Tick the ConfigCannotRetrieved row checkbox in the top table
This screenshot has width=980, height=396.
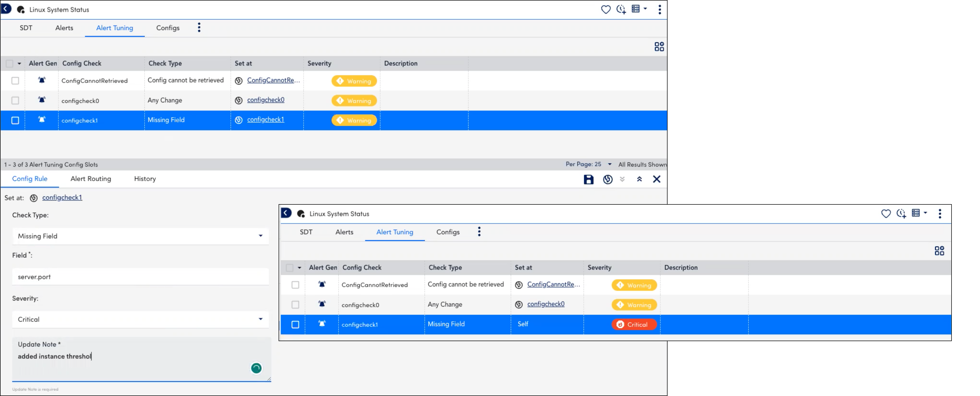15,81
